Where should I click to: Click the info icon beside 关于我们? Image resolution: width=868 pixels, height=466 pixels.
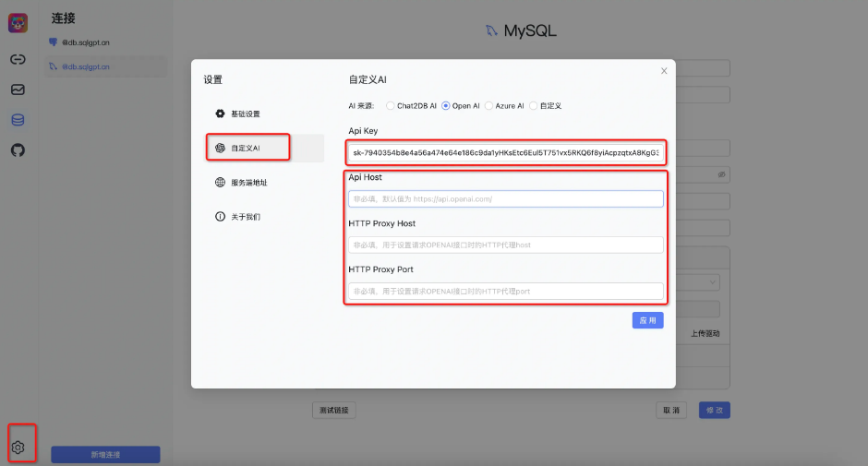tap(220, 217)
